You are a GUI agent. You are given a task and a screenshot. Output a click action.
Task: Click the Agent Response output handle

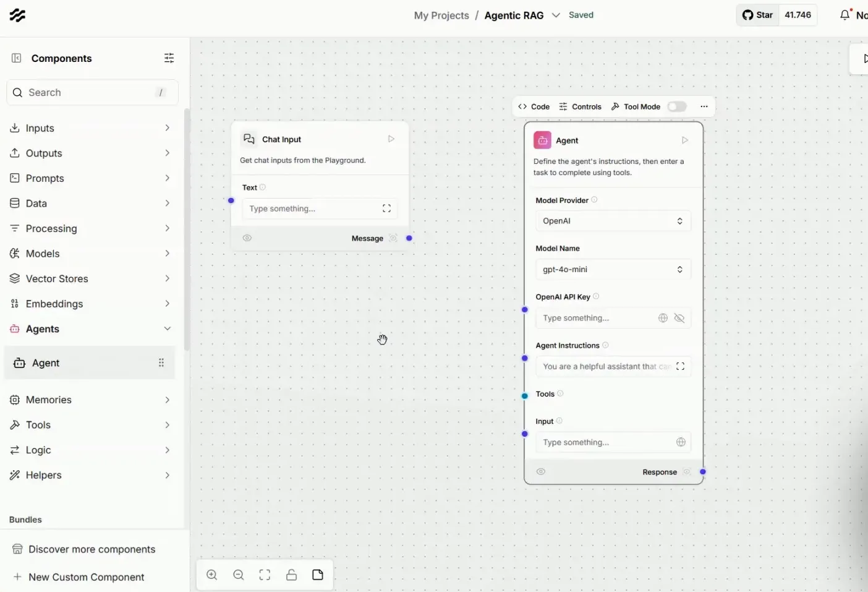tap(703, 472)
